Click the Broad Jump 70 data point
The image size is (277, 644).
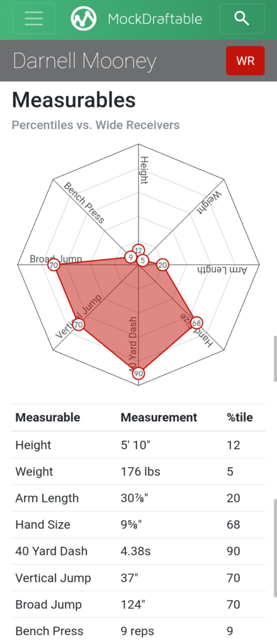pos(54,265)
